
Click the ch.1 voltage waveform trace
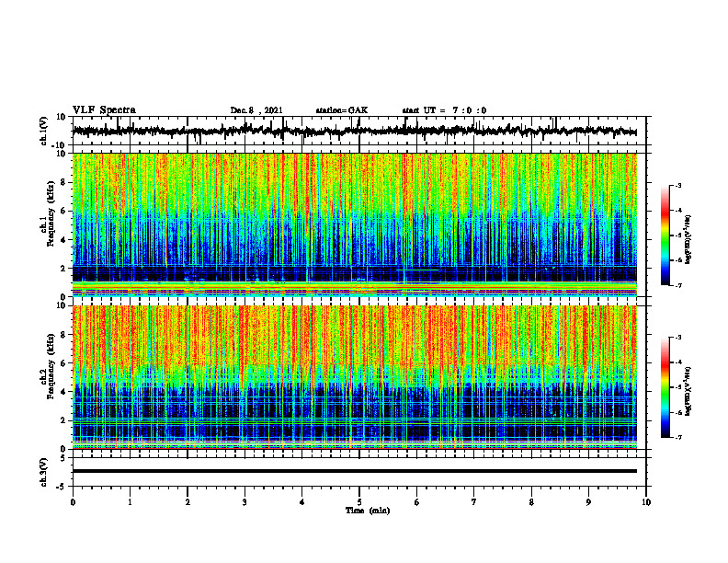[354, 131]
